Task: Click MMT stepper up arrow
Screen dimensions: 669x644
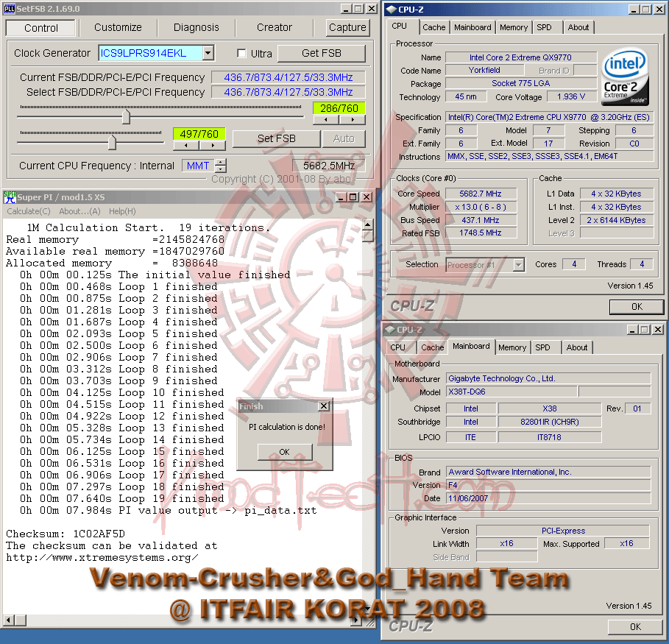Action: point(221,162)
